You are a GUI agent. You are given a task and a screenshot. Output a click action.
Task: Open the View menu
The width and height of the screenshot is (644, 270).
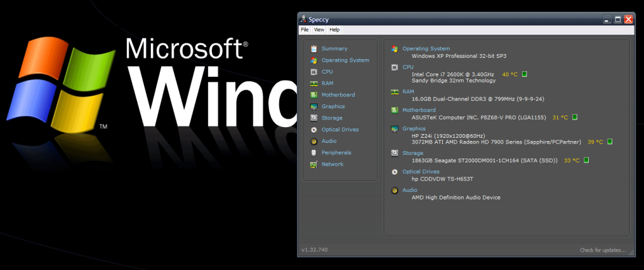click(x=319, y=30)
